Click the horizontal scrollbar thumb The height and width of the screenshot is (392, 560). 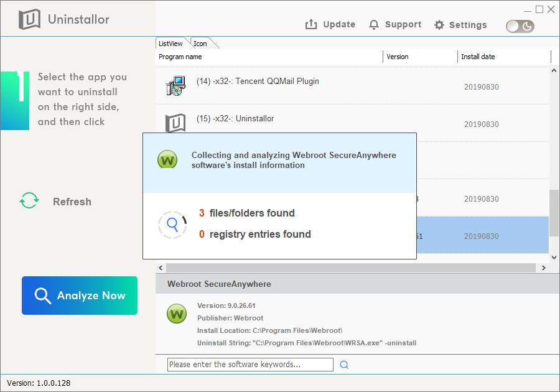pyautogui.click(x=351, y=268)
